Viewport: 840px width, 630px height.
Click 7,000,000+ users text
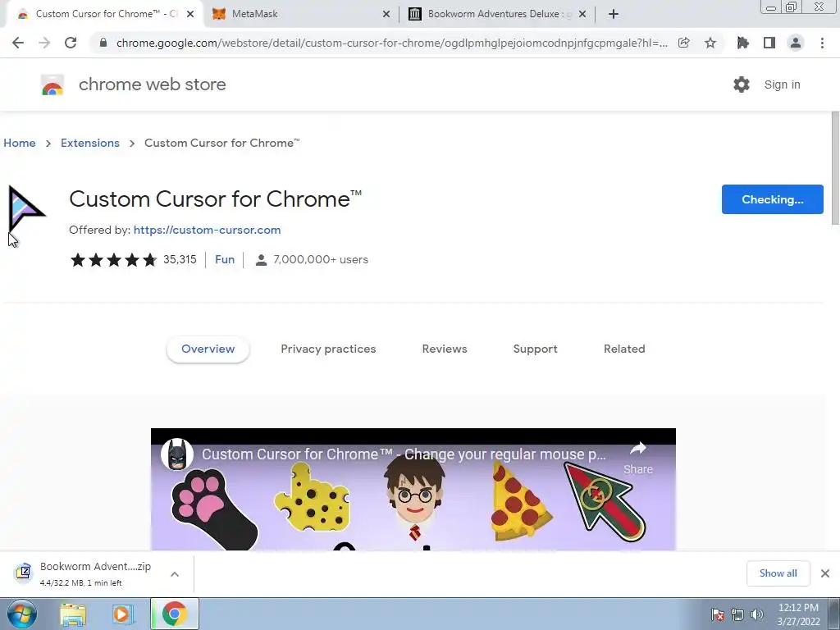pos(321,260)
